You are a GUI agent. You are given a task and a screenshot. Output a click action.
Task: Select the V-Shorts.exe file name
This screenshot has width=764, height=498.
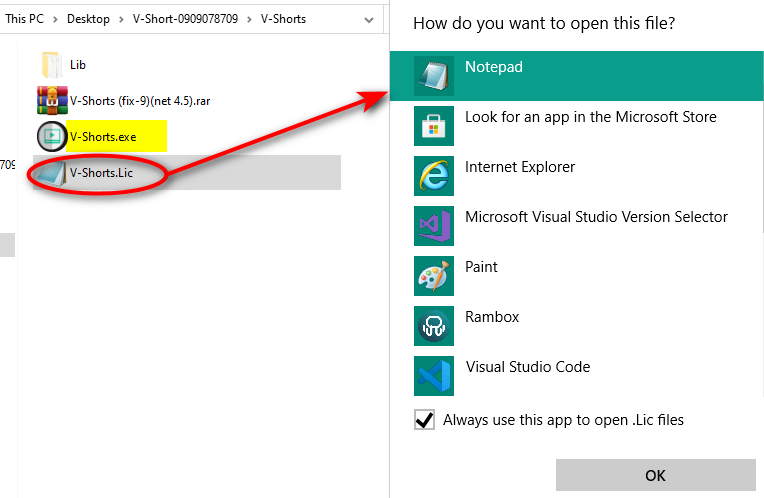(x=103, y=137)
